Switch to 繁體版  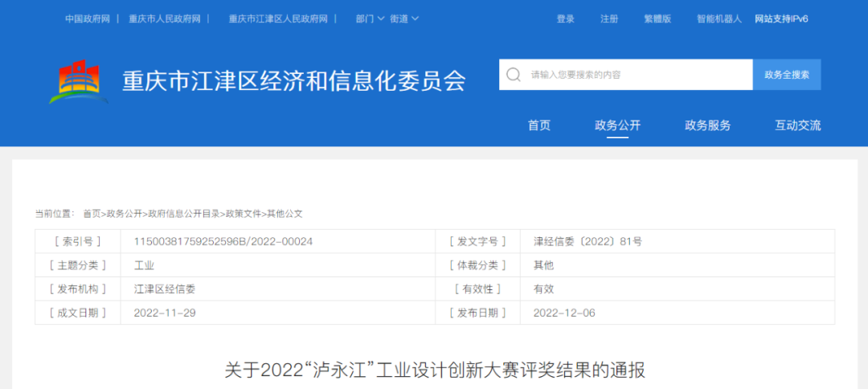click(x=657, y=18)
